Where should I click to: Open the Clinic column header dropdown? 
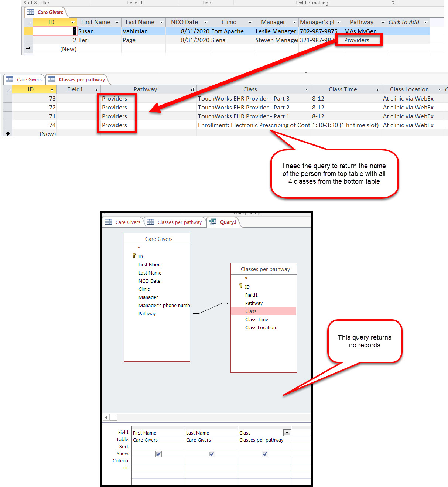coord(250,22)
